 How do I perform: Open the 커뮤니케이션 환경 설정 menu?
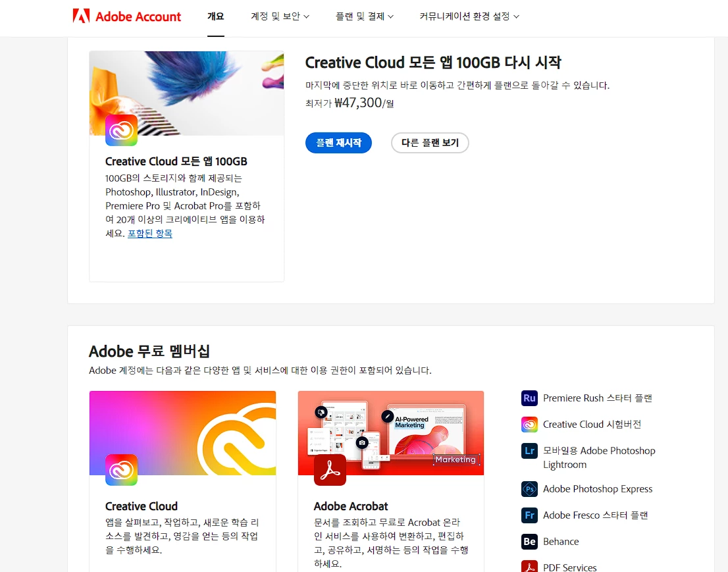(x=469, y=16)
